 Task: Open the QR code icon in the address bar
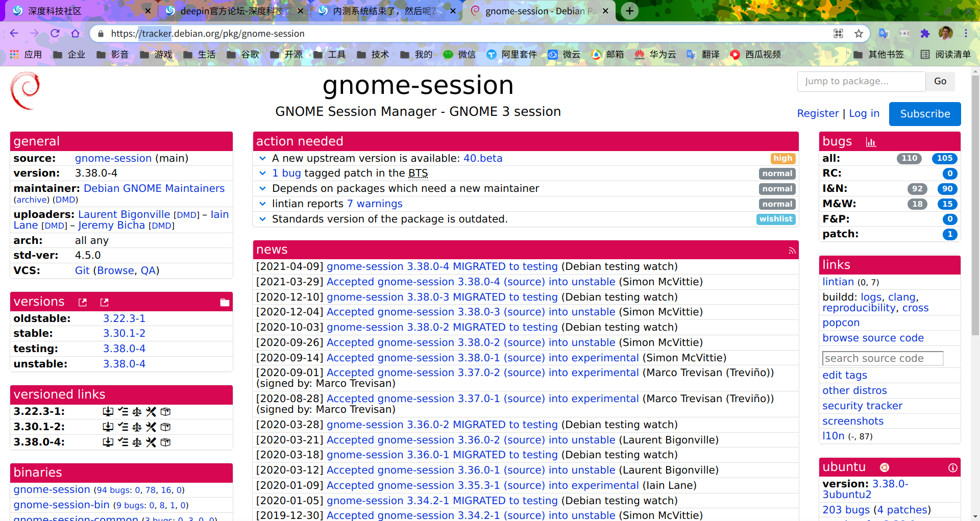click(838, 33)
